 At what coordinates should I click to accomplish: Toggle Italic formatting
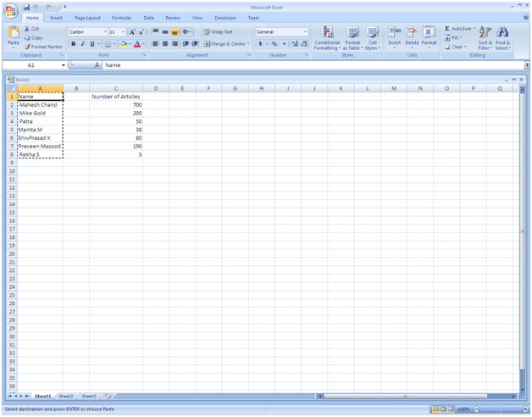point(83,44)
